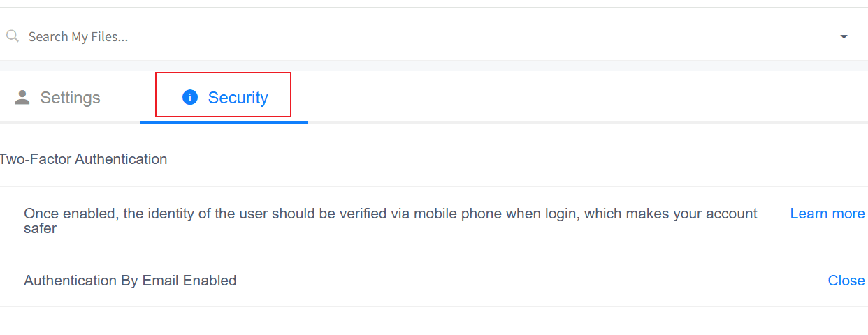This screenshot has width=868, height=335.
Task: Click the two-factor description paragraph
Action: pos(390,214)
